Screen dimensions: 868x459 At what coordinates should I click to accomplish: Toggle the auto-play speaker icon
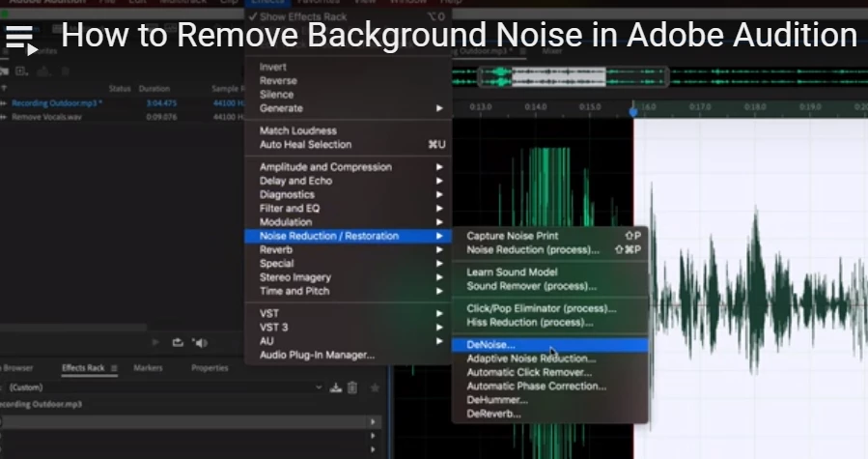[200, 343]
